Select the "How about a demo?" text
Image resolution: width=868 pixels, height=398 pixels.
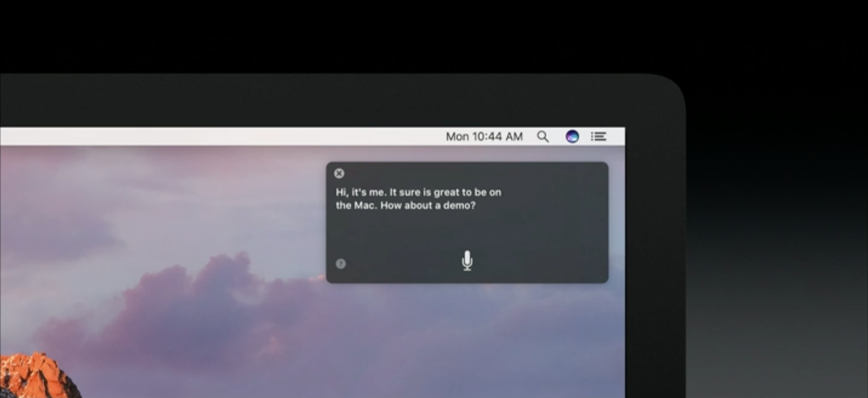[428, 206]
